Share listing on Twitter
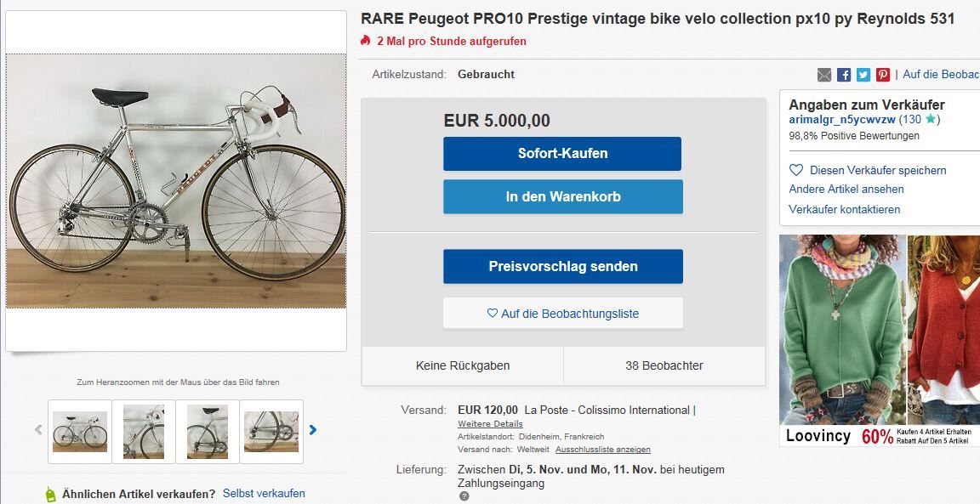The width and height of the screenshot is (980, 504). [x=863, y=75]
